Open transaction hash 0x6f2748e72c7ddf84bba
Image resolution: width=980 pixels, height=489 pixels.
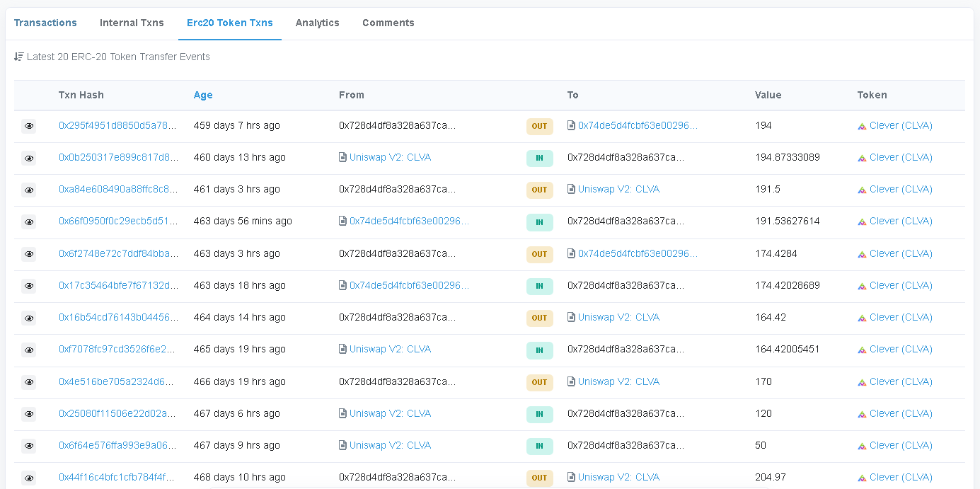tap(118, 253)
